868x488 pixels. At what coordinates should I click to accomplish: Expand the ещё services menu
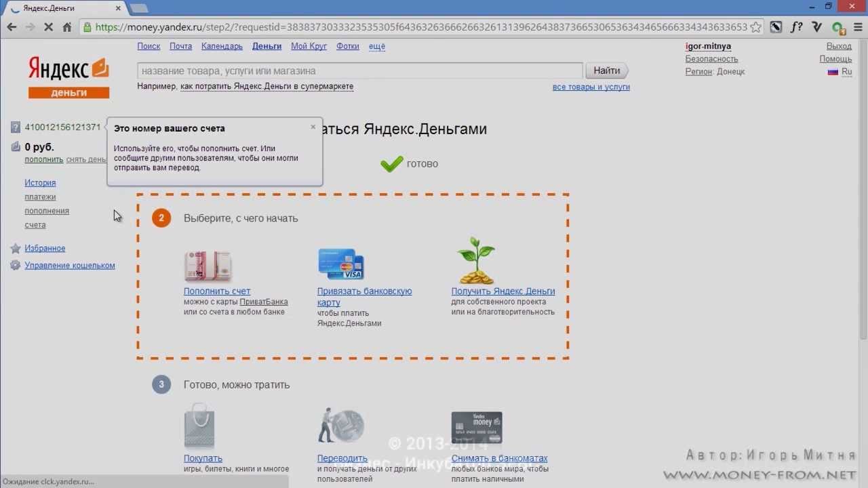(x=377, y=46)
